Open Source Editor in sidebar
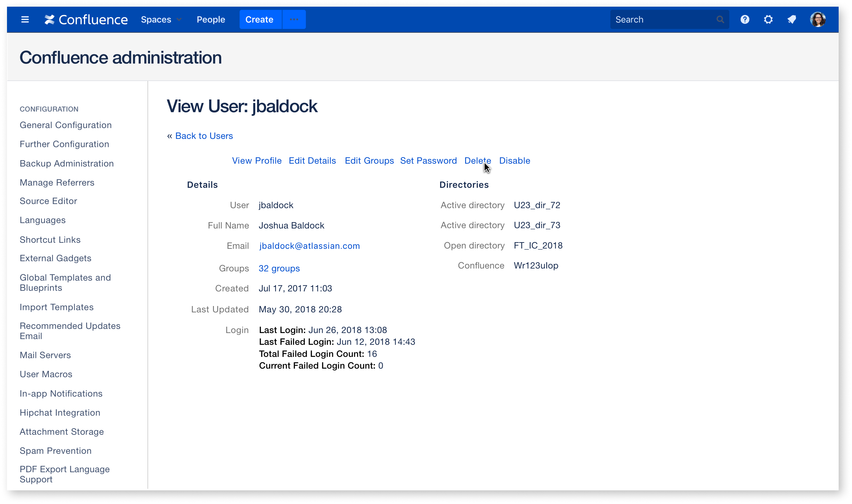 click(48, 201)
